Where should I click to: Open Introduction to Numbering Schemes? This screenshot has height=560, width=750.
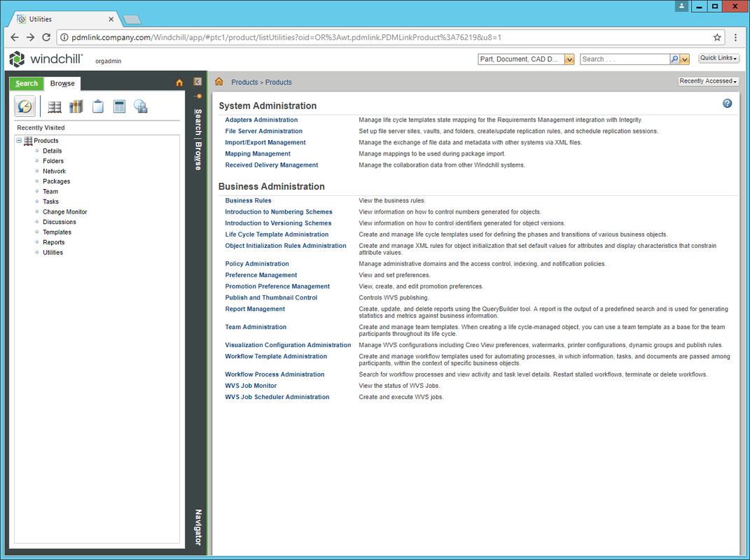tap(279, 212)
